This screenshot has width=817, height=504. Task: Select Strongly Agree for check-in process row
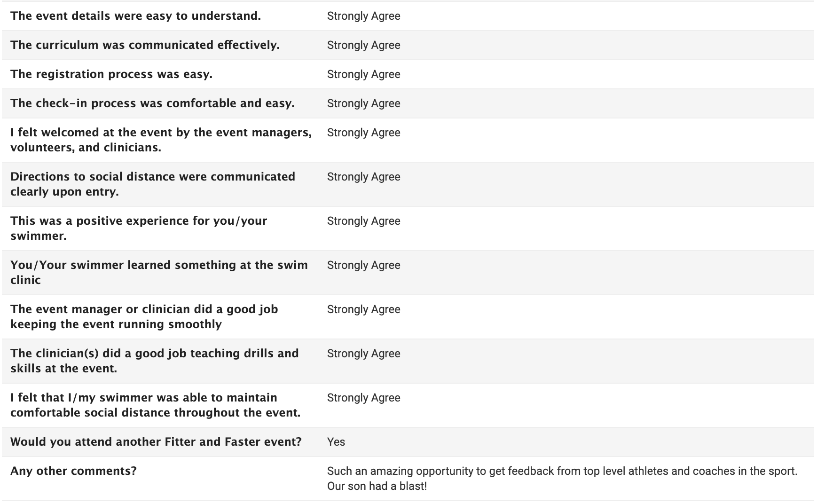(364, 103)
